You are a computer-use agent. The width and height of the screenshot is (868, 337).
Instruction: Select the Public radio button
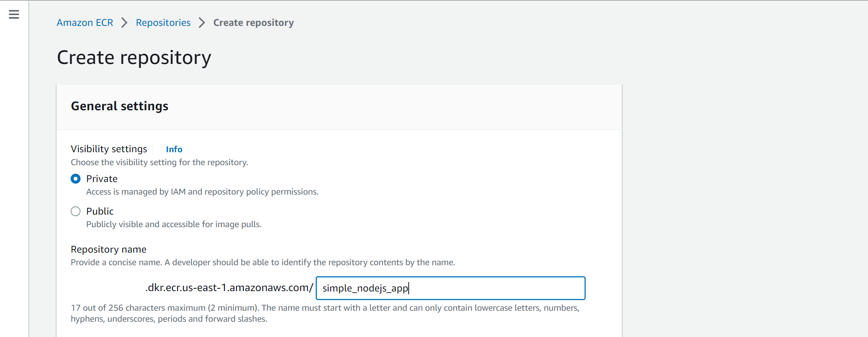pyautogui.click(x=76, y=211)
